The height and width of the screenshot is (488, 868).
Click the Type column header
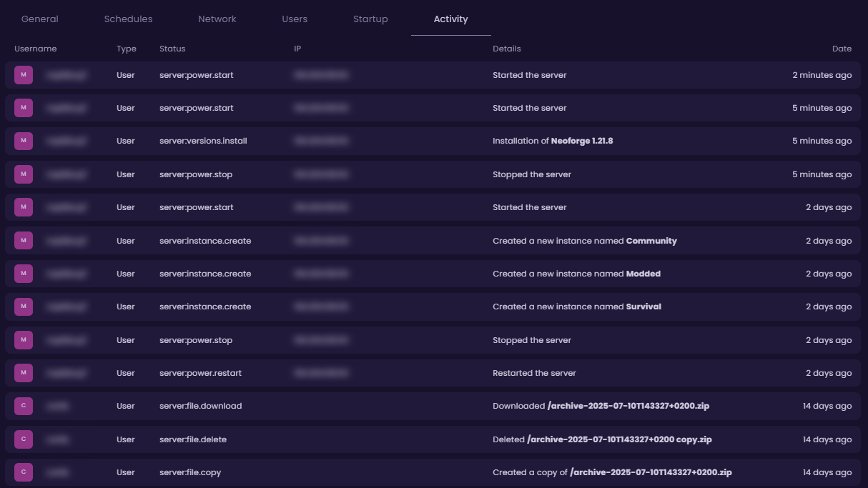click(x=127, y=49)
